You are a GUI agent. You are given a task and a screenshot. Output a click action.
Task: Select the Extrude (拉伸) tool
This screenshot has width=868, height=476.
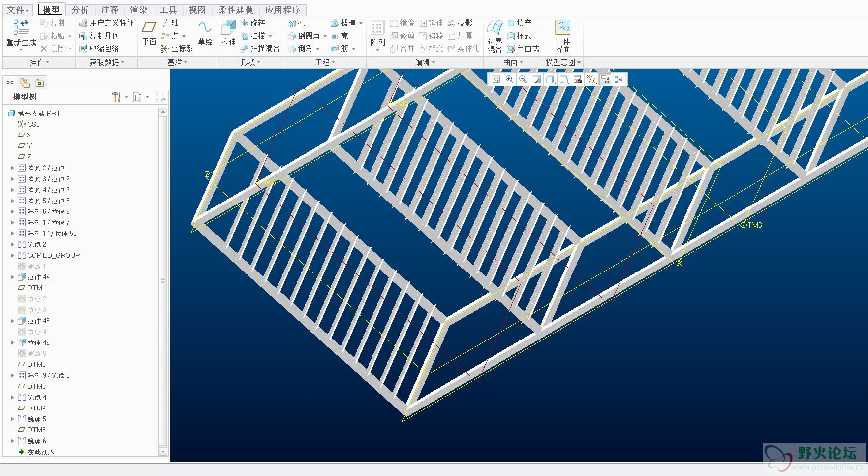pos(229,33)
